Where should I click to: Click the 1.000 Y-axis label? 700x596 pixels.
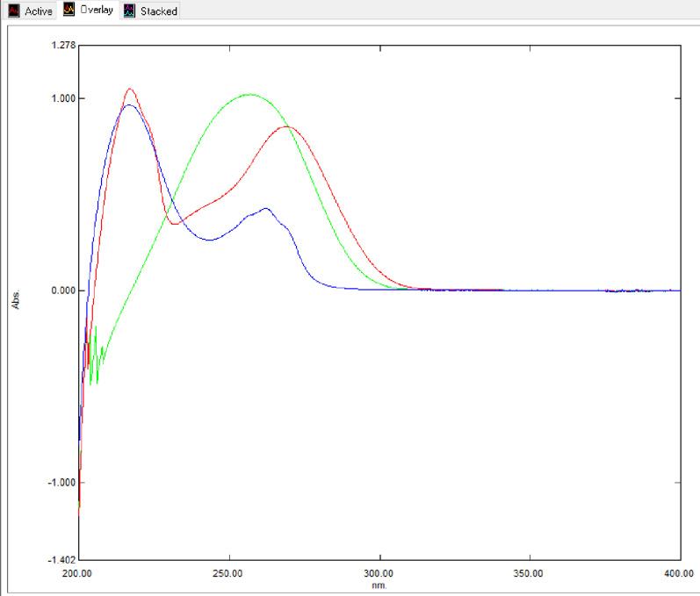click(x=64, y=98)
